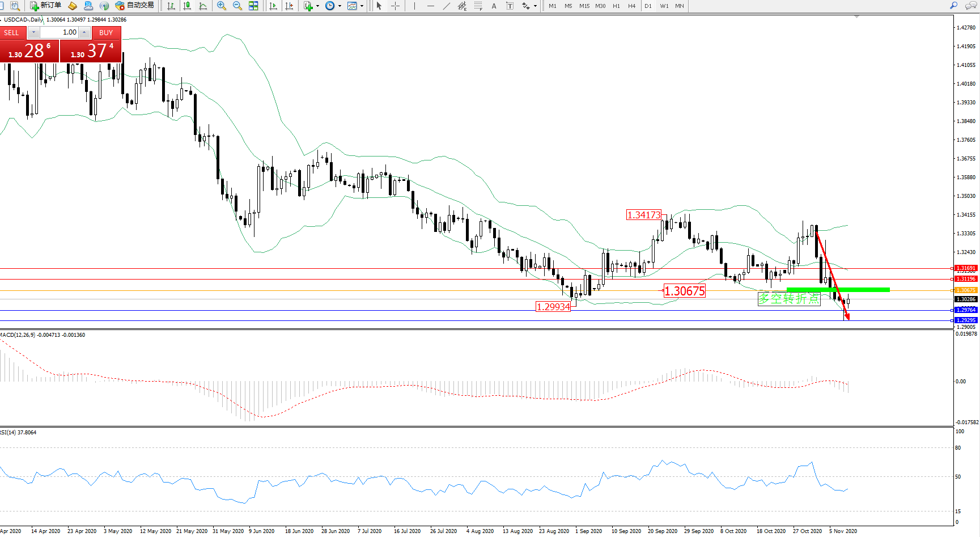Click the New Order (新订单) toolbar button
Screen dimensions: 980x537
(45, 6)
